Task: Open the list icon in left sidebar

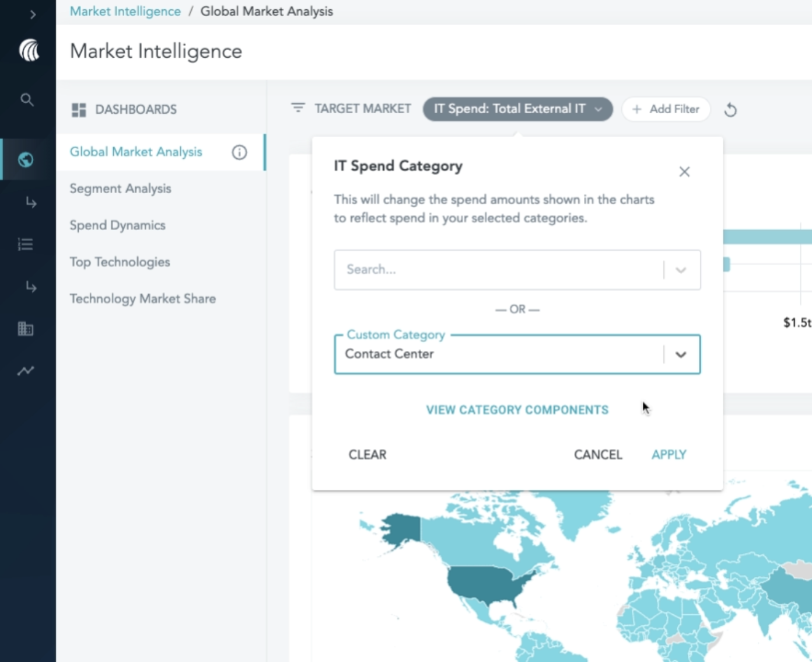Action: (26, 244)
